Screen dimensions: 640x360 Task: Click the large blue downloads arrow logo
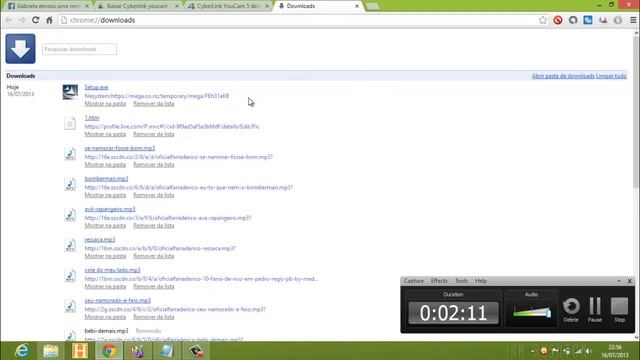(x=20, y=49)
